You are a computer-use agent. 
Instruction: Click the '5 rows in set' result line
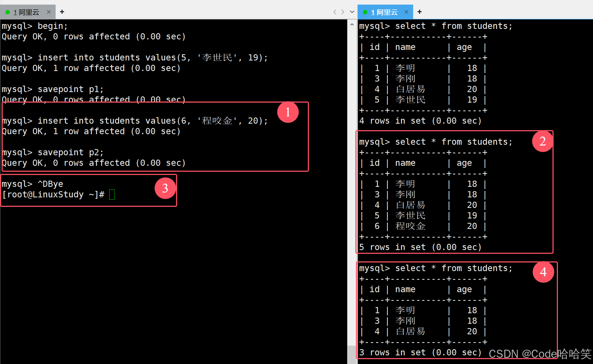coord(420,247)
